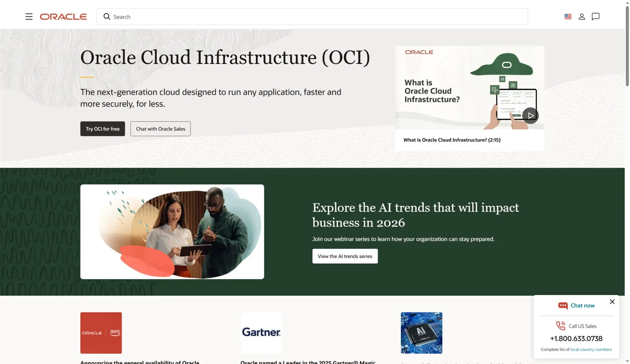Click Oracle Cloud Infrastructure (OCI) page heading
630x364 pixels.
coord(225,58)
